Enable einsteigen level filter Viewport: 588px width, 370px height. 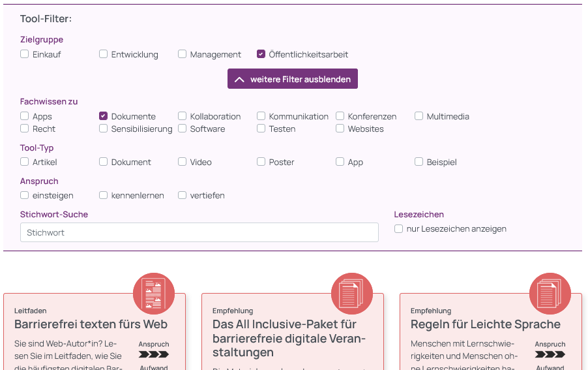point(24,195)
